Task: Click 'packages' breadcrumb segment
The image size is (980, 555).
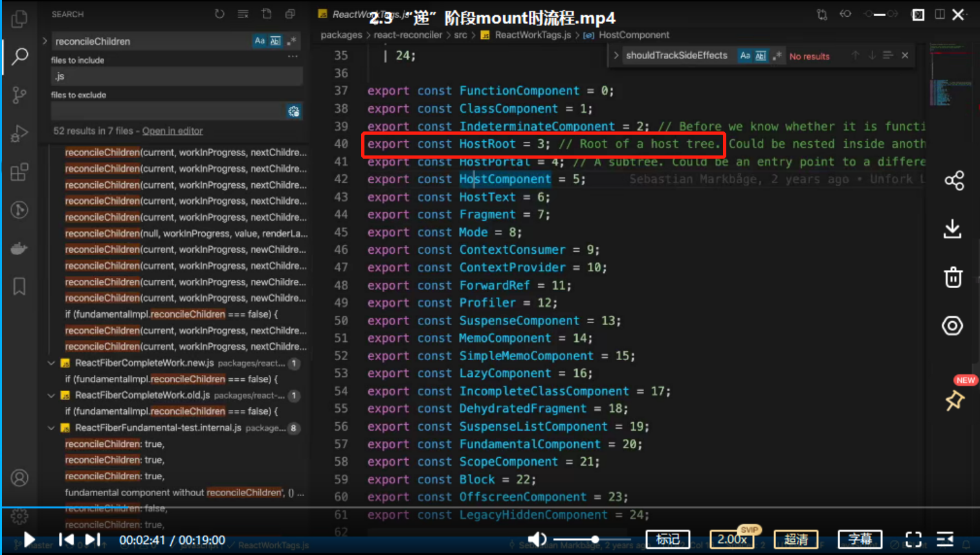Action: point(341,35)
